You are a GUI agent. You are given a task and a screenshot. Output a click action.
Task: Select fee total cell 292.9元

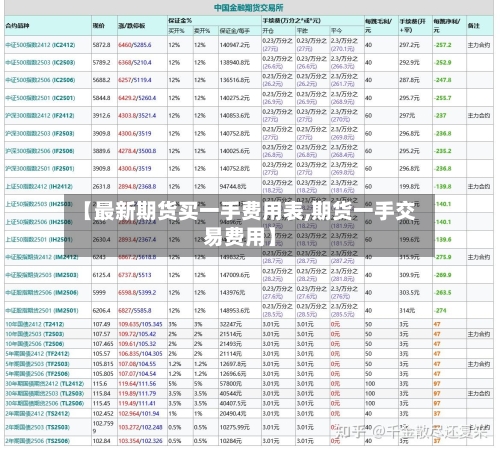point(410,63)
